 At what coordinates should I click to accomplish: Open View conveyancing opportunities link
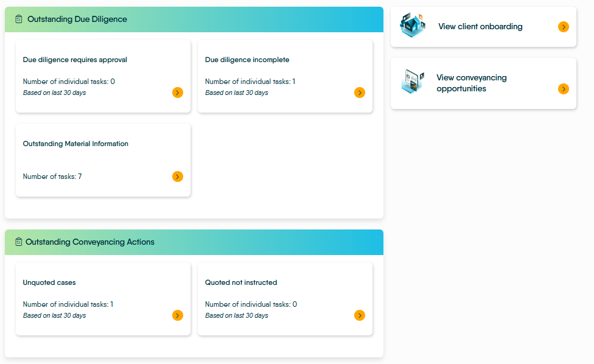pyautogui.click(x=471, y=83)
